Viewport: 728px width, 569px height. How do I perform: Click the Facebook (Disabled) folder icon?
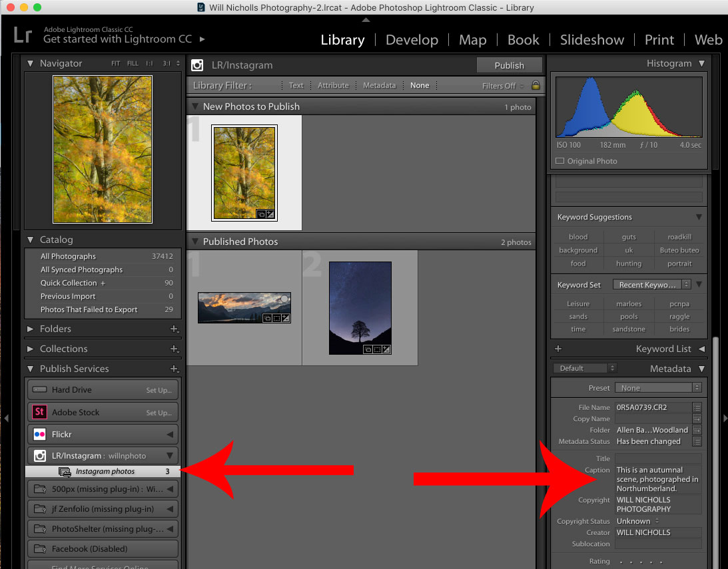click(x=41, y=548)
